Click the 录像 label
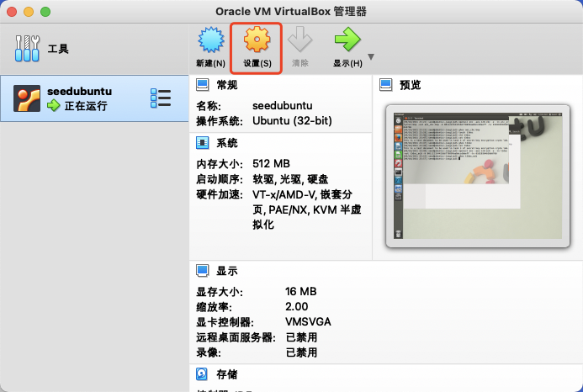 coord(209,352)
